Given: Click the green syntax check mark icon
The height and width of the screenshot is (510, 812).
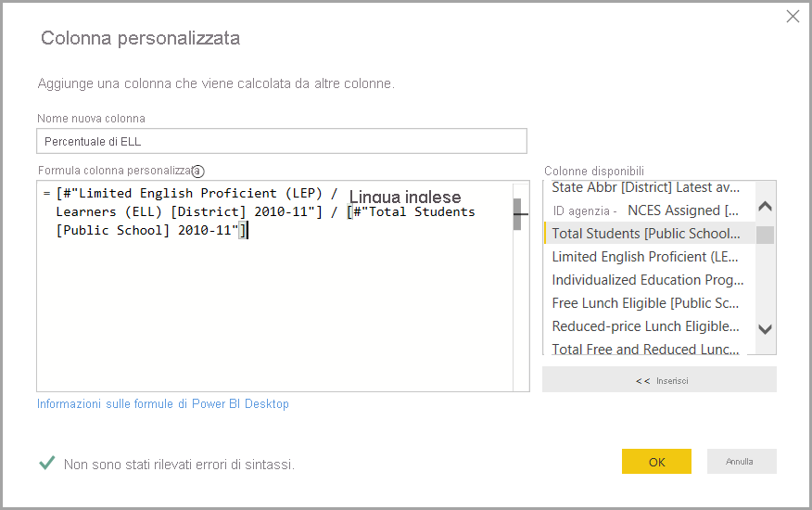Looking at the screenshot, I should (x=46, y=463).
